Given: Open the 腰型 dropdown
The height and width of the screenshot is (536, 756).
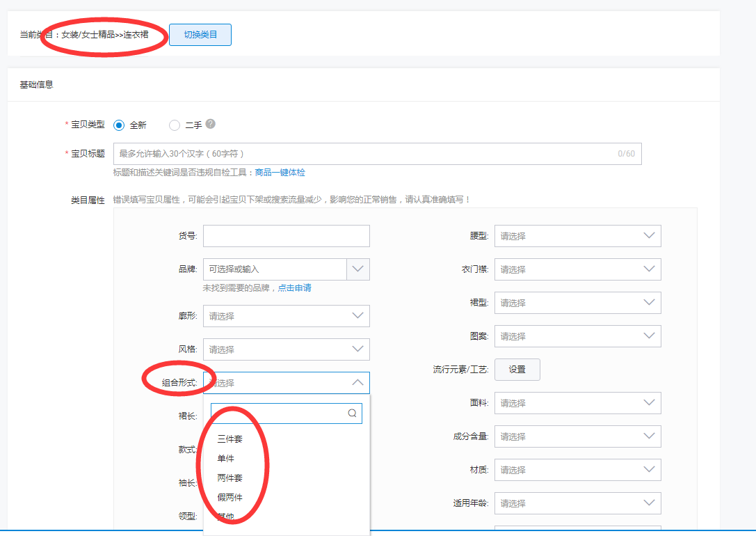Looking at the screenshot, I should pos(578,236).
